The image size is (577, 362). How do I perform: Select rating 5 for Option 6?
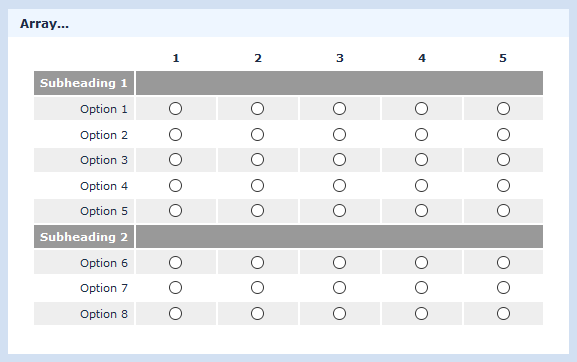[x=503, y=263]
